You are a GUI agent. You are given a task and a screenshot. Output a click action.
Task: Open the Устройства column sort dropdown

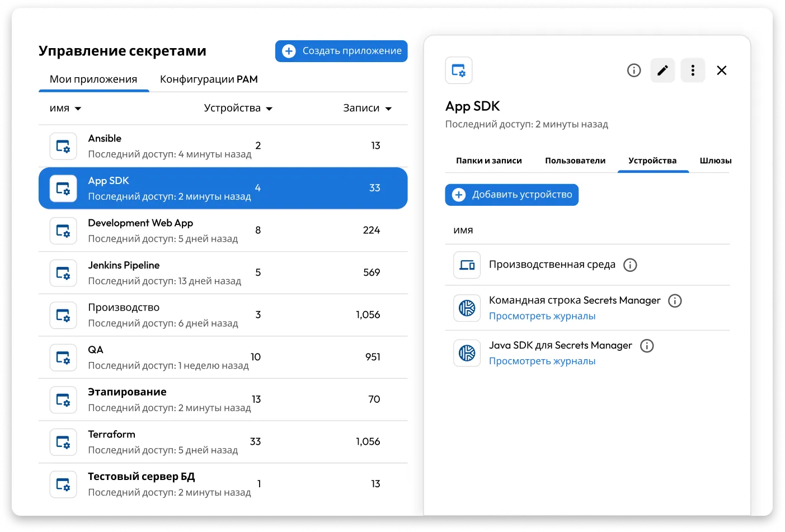tap(238, 109)
